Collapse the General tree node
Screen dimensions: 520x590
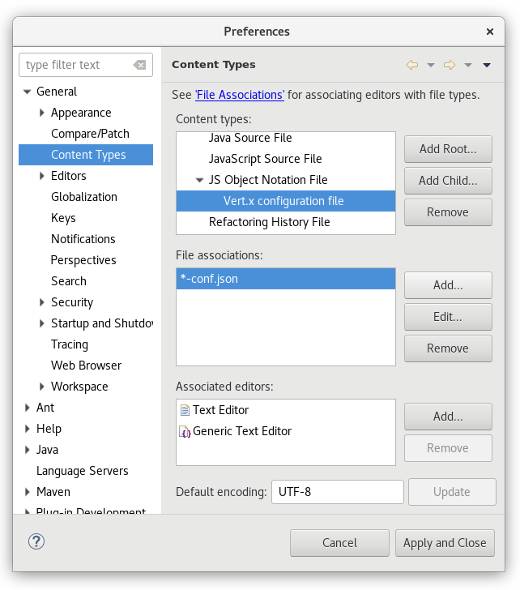tap(27, 91)
